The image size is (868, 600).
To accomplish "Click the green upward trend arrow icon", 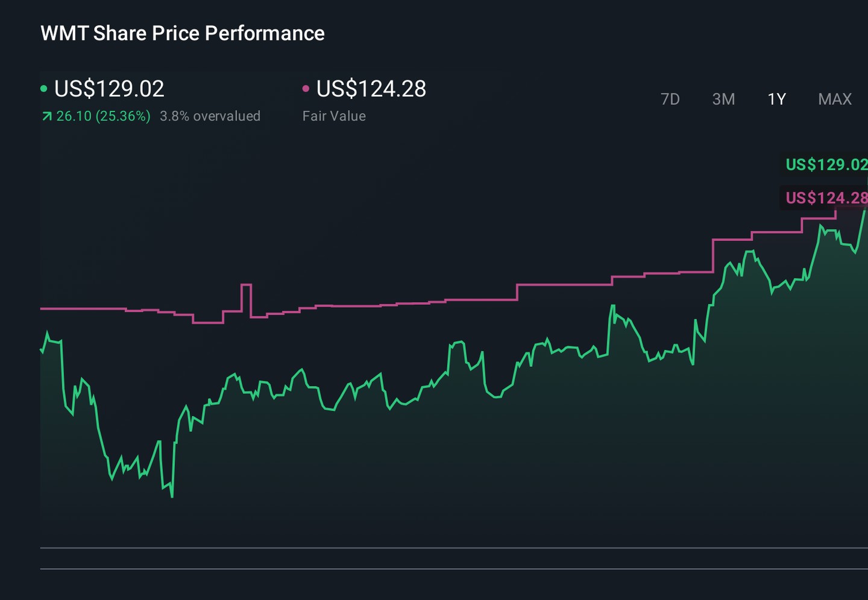I will (46, 116).
